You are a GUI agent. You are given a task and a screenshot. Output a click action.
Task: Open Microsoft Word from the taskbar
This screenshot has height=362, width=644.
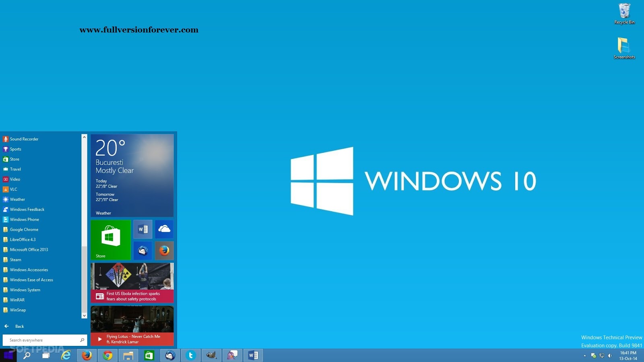(x=253, y=356)
